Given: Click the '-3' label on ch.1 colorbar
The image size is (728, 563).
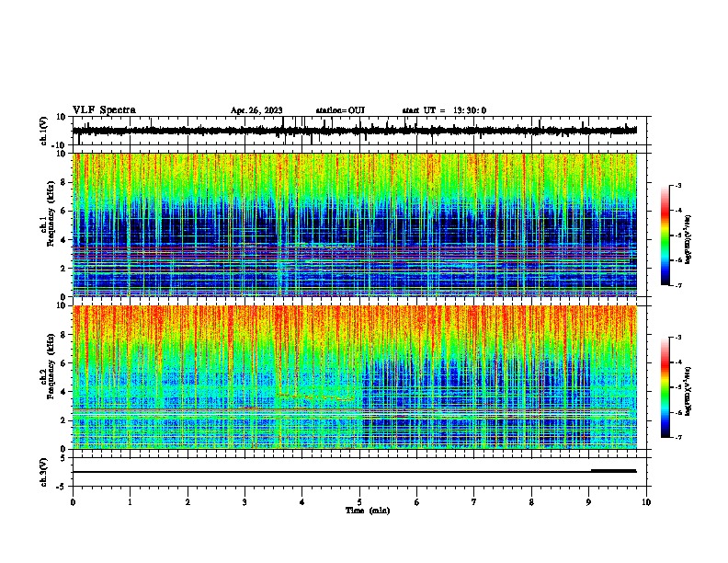Looking at the screenshot, I should tap(677, 185).
